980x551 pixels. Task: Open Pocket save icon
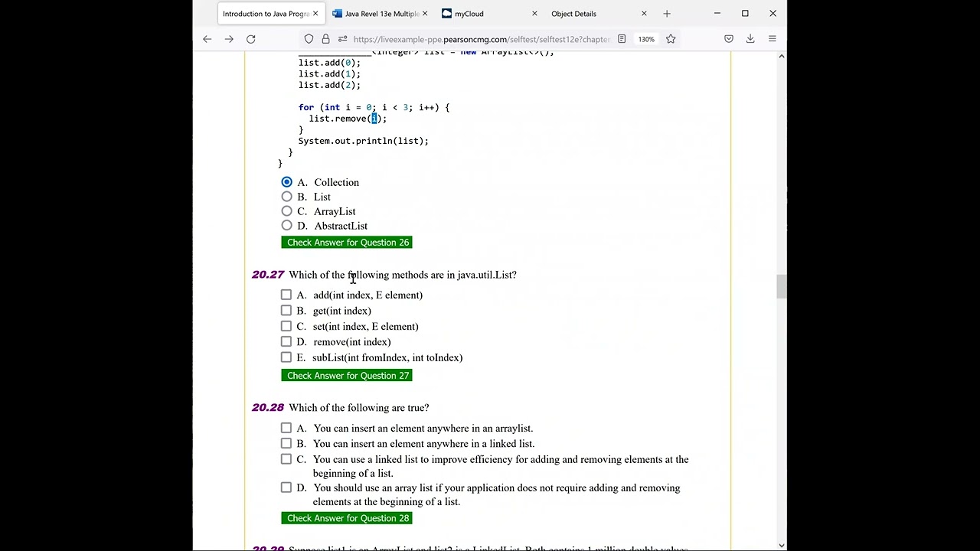729,39
